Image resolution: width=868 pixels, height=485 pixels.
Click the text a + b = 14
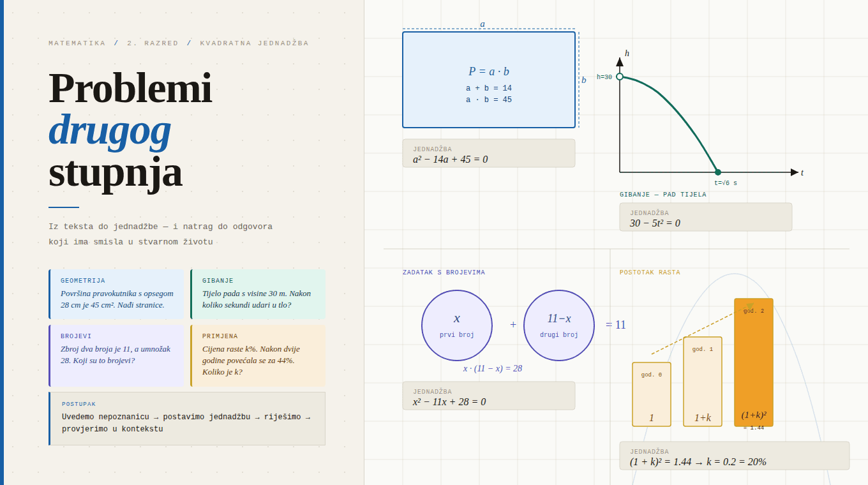pos(489,88)
